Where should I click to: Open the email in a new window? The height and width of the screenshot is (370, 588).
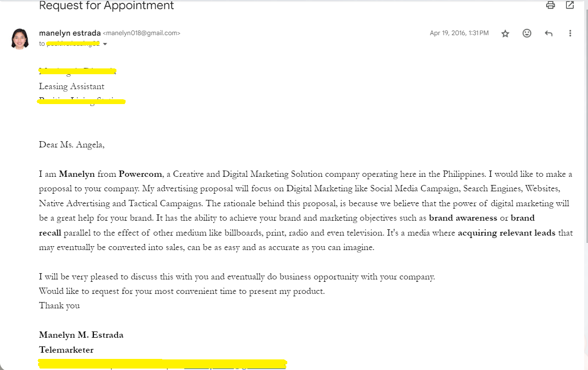pos(570,5)
